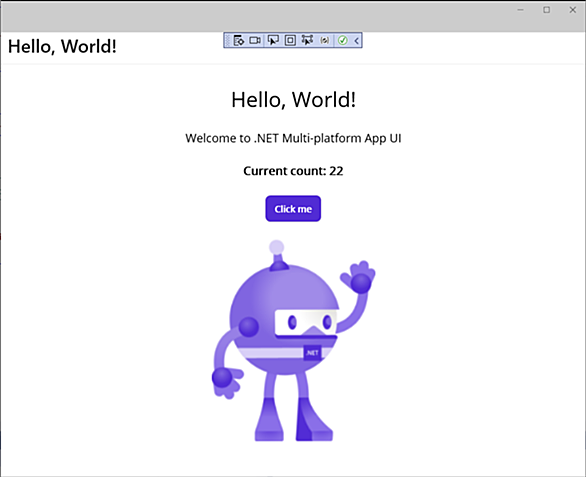Click the debug toolbar dotted grip handle

pos(228,40)
